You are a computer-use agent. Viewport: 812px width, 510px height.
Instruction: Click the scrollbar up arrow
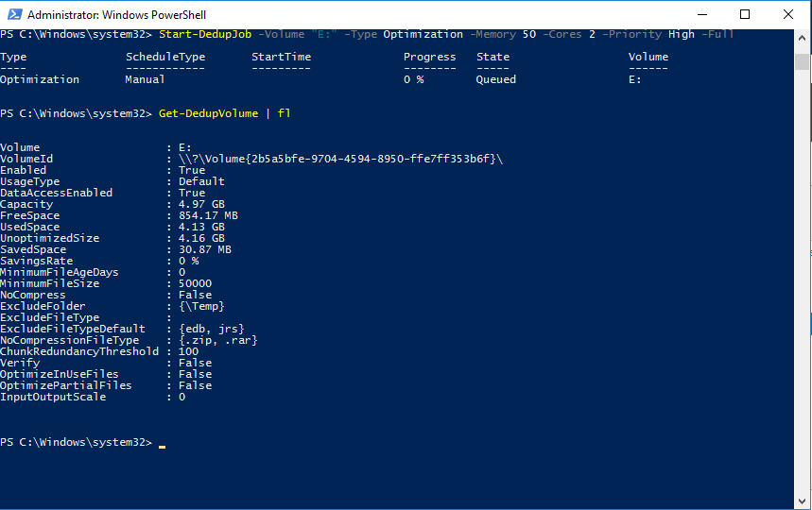[x=803, y=37]
